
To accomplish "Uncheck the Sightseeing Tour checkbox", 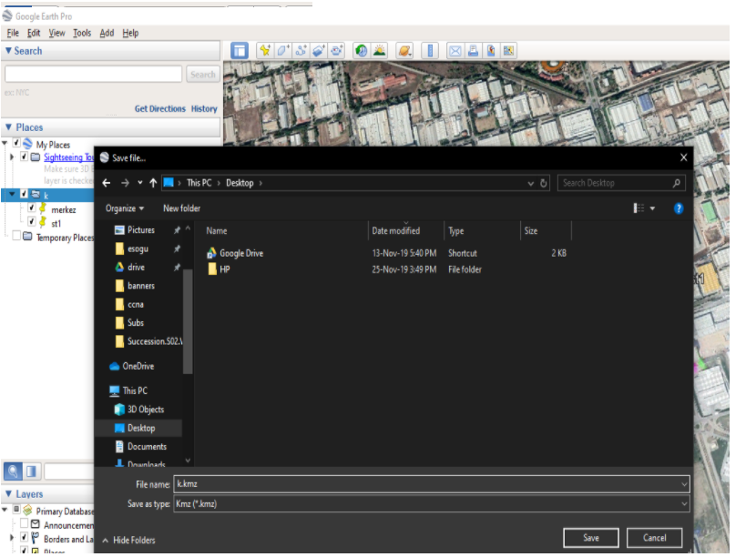I will (x=24, y=157).
